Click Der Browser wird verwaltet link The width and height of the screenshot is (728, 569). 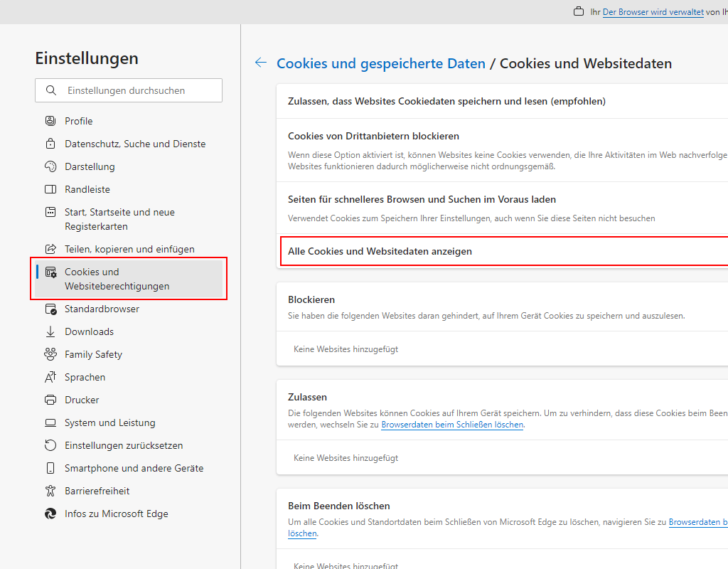tap(653, 12)
